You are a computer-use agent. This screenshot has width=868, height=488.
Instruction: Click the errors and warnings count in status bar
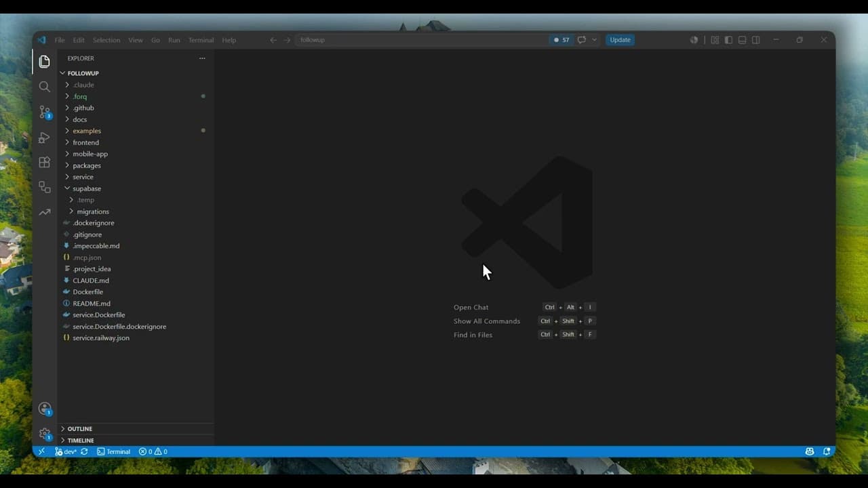pos(153,451)
